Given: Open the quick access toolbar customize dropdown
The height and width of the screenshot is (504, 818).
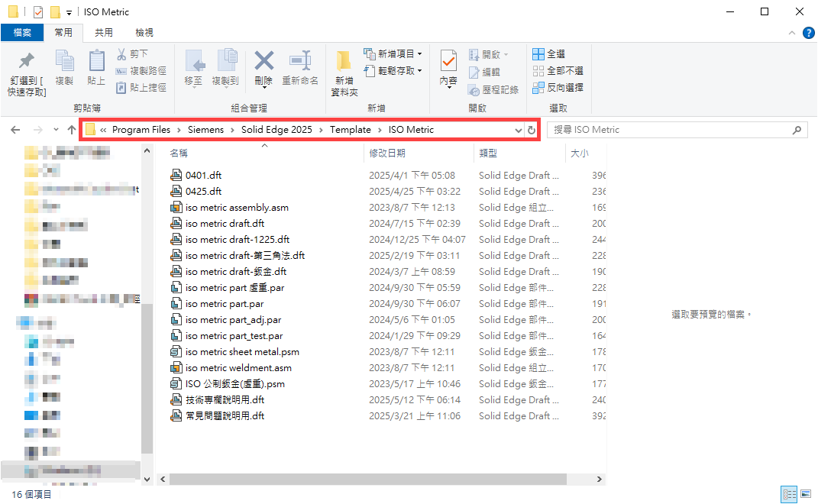Looking at the screenshot, I should tap(69, 12).
